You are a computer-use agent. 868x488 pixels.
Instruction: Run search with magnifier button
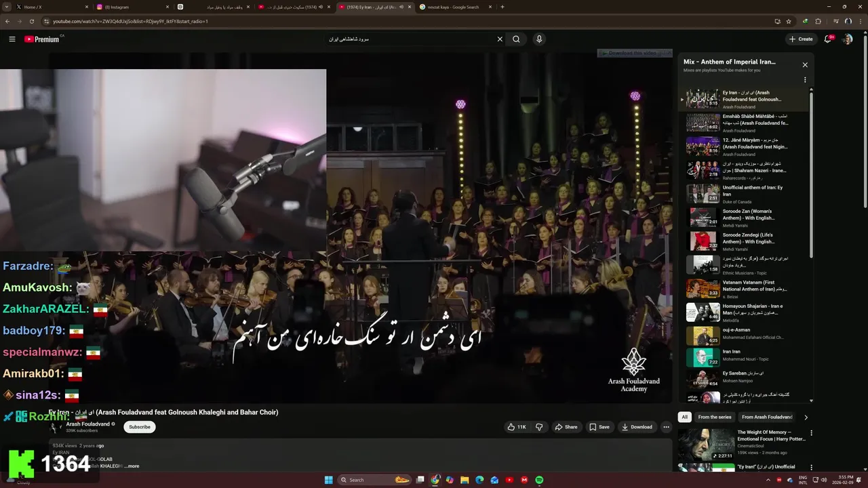pyautogui.click(x=516, y=39)
